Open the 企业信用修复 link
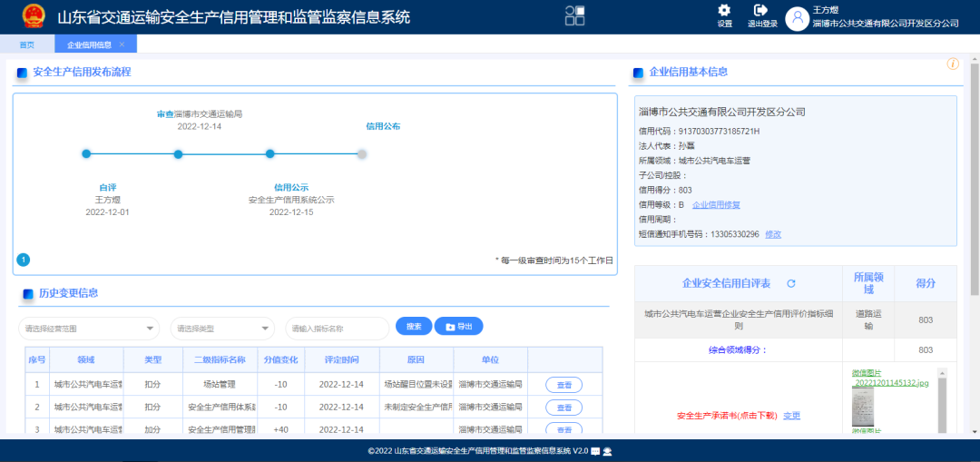The width and height of the screenshot is (980, 462). (716, 205)
